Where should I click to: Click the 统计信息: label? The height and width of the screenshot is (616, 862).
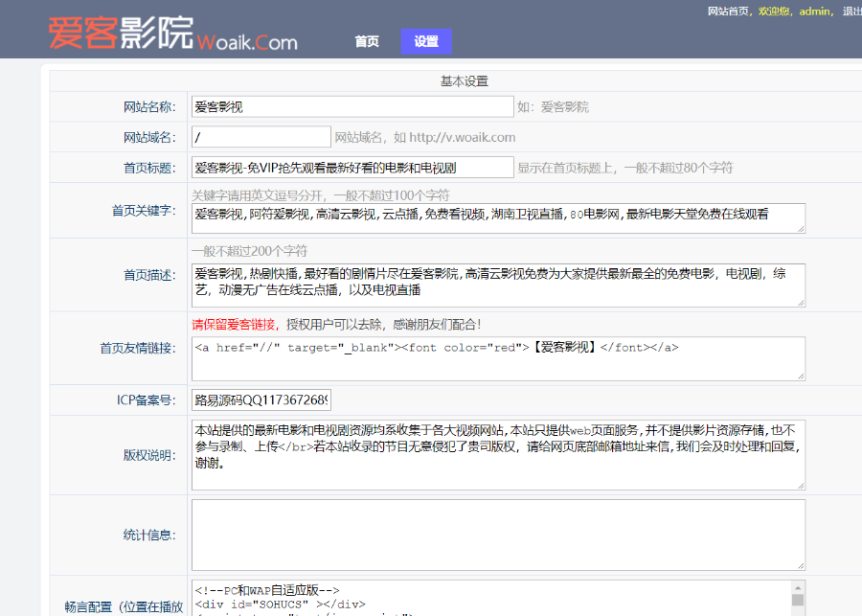click(149, 535)
